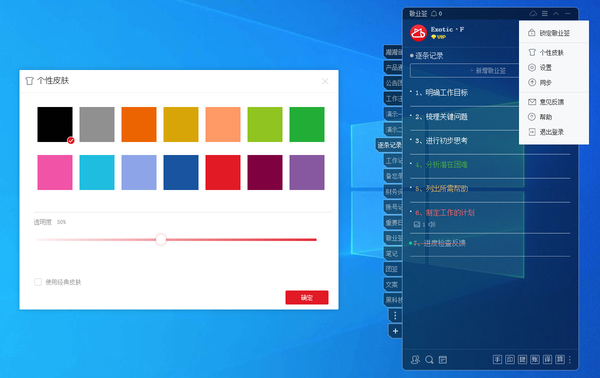600x378 pixels.
Task: Collapse the note panel with up chevron
Action: point(556,14)
